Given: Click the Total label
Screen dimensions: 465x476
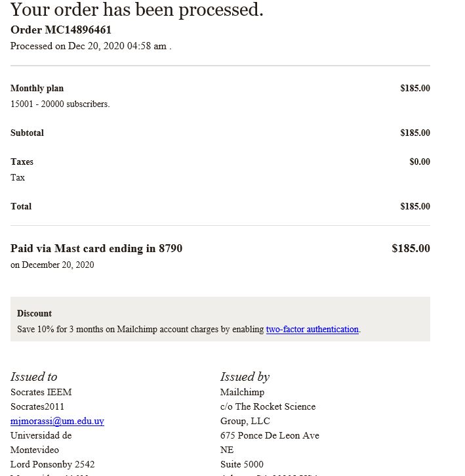Looking at the screenshot, I should 21,206.
